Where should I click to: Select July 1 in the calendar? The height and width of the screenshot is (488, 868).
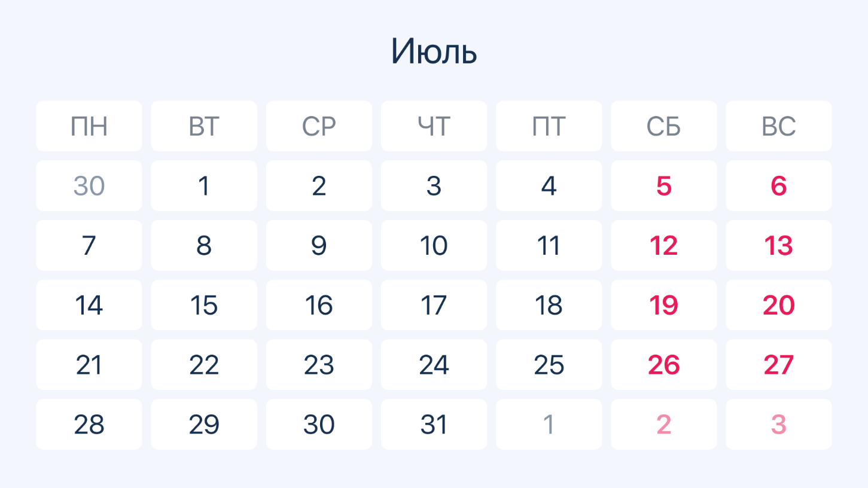tap(204, 185)
